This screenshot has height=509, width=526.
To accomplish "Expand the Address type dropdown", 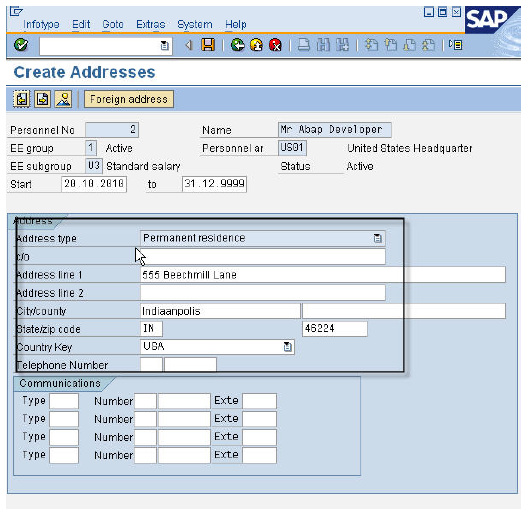I will [377, 238].
